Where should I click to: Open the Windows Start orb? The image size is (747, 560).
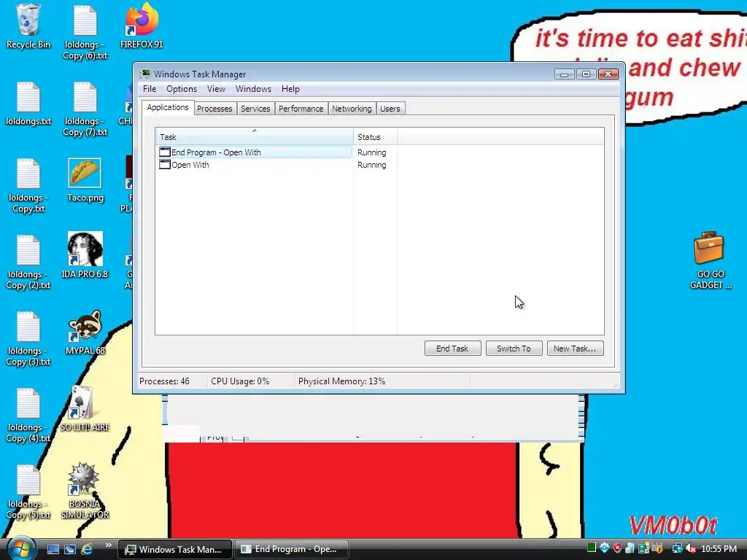21,548
